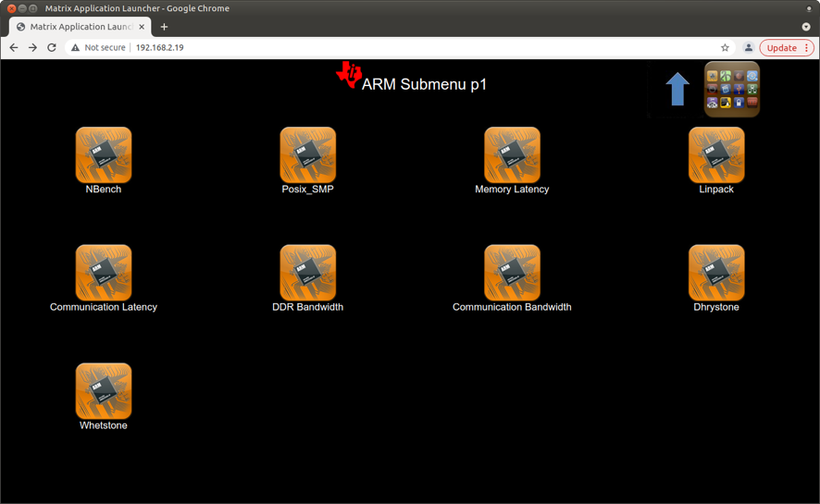The width and height of the screenshot is (820, 504).
Task: Launch the NBench ARM benchmark icon
Action: pos(104,155)
